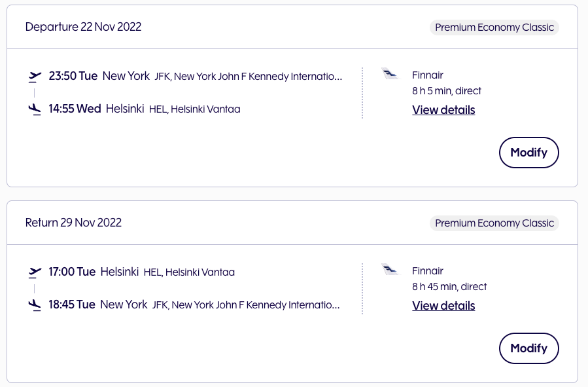588x387 pixels.
Task: Click the Finnair logo on the departure flight
Action: click(390, 74)
